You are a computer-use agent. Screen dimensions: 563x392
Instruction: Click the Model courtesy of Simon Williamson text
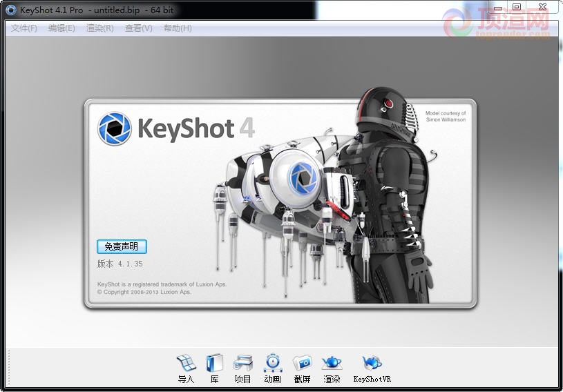click(x=446, y=116)
